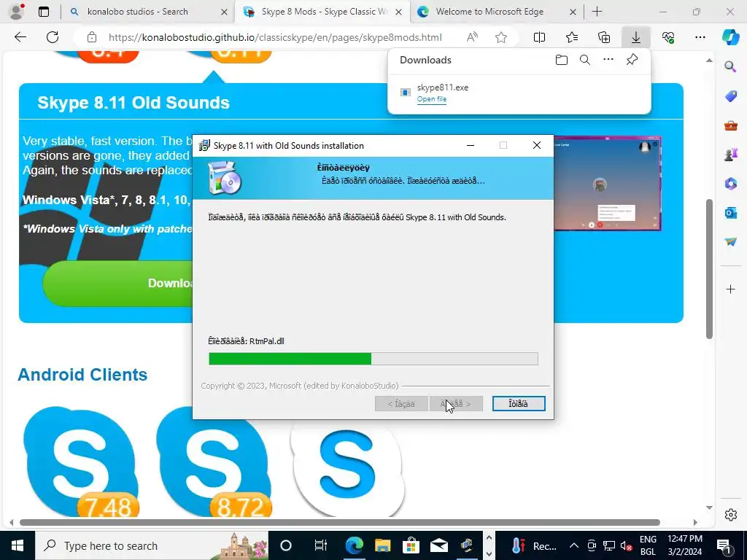Click the horizontal page scrollbar thumb
This screenshot has width=747, height=560.
point(340,522)
